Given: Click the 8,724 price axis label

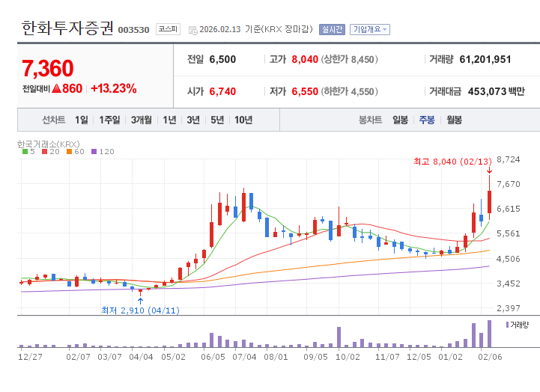Looking at the screenshot, I should pos(509,159).
